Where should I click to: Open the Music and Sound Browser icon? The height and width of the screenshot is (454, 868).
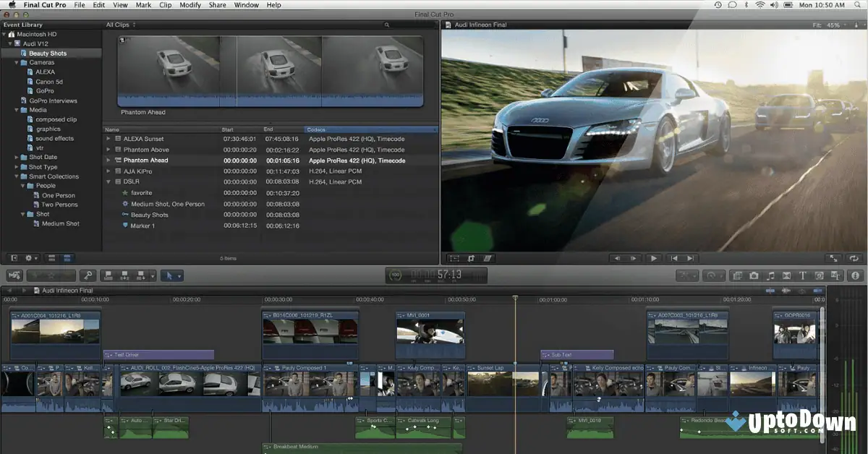[x=771, y=275]
